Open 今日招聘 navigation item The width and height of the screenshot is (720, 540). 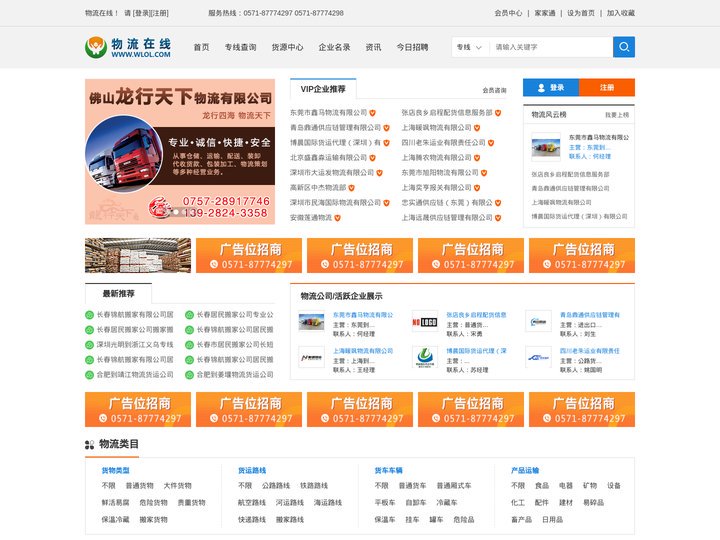412,47
